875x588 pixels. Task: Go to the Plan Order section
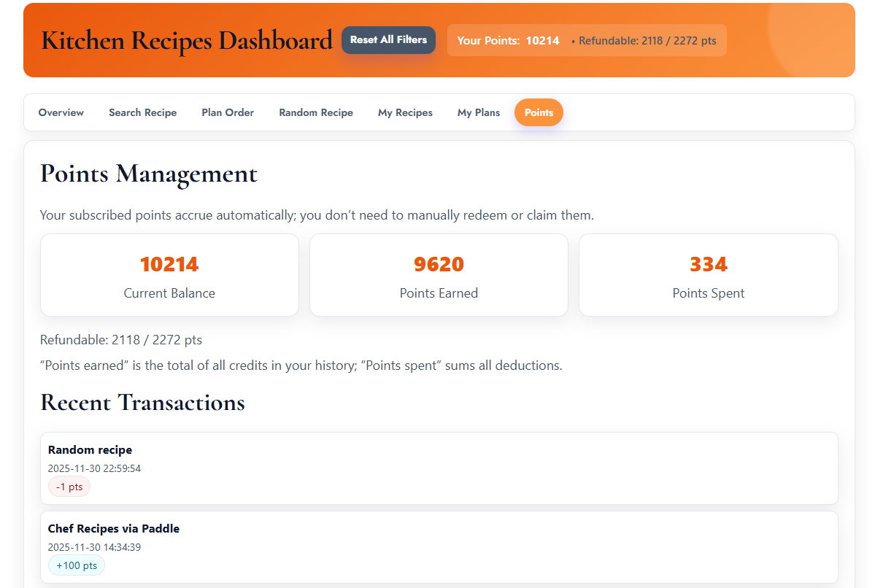[x=227, y=112]
